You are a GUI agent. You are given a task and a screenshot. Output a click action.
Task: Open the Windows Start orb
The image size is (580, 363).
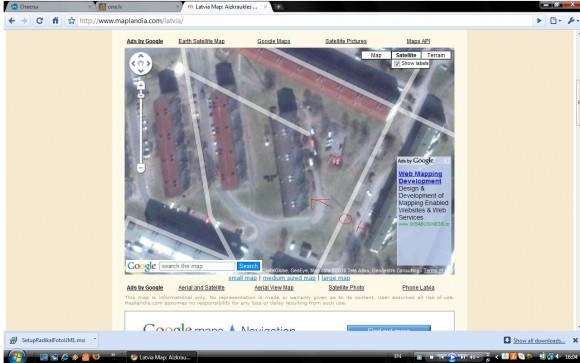(x=17, y=357)
